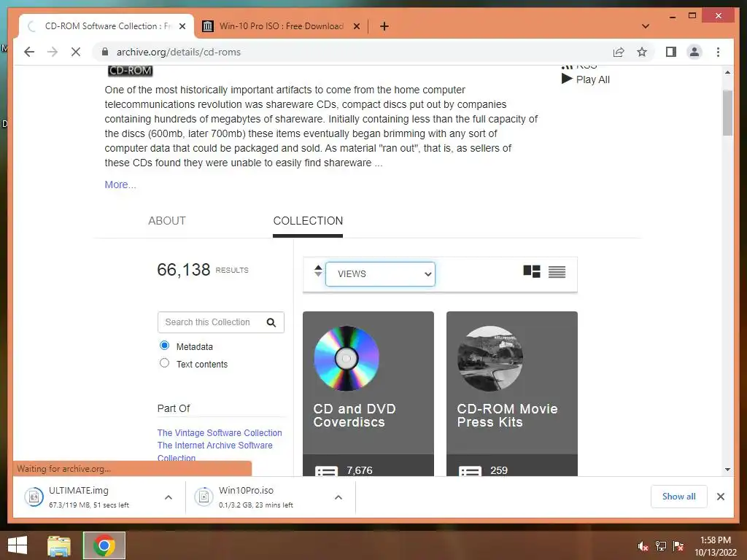Close the Win-10 Pro ISO tab
The width and height of the screenshot is (747, 560).
[x=356, y=27]
